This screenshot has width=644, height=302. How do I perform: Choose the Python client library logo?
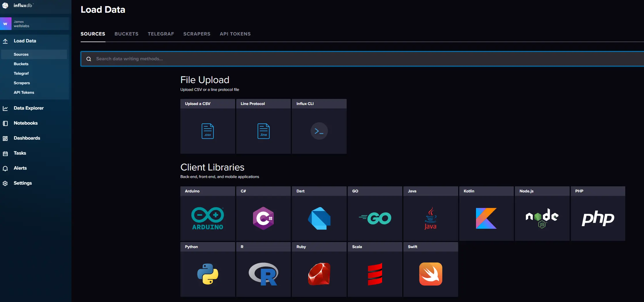[208, 274]
